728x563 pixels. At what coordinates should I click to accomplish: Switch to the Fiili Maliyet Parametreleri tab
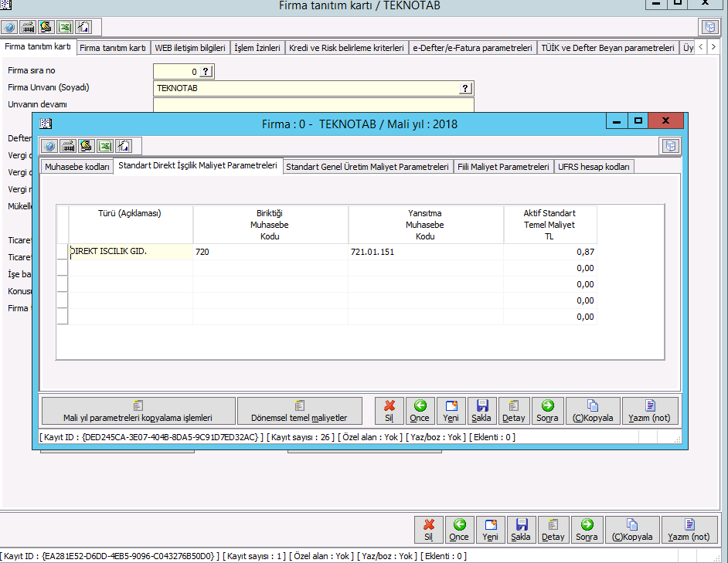(x=503, y=167)
